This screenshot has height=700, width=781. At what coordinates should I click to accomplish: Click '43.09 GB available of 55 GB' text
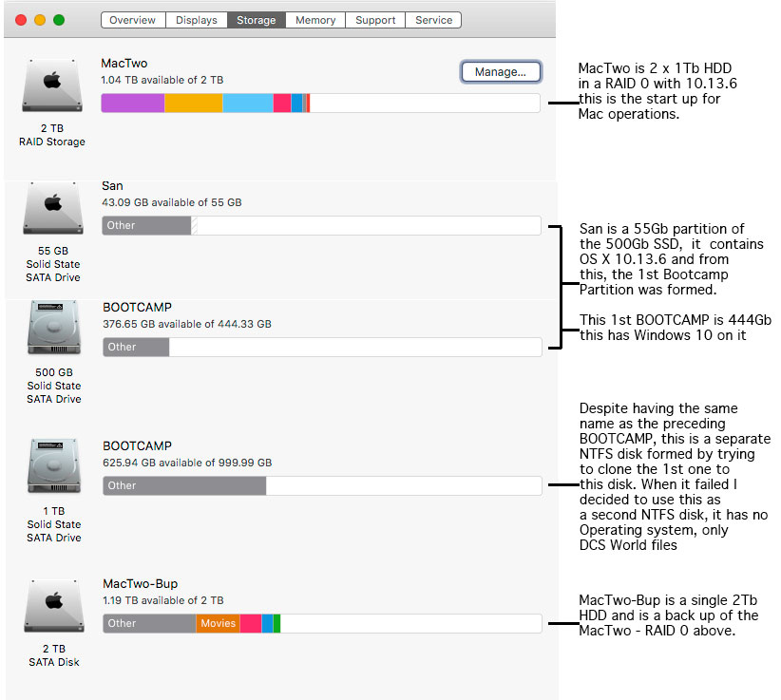pos(172,202)
